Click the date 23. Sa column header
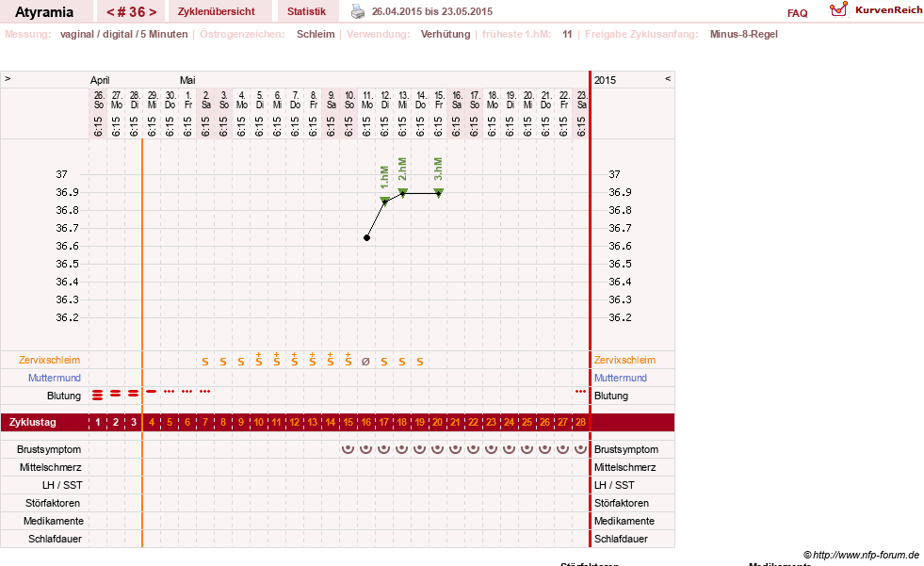 coord(582,100)
